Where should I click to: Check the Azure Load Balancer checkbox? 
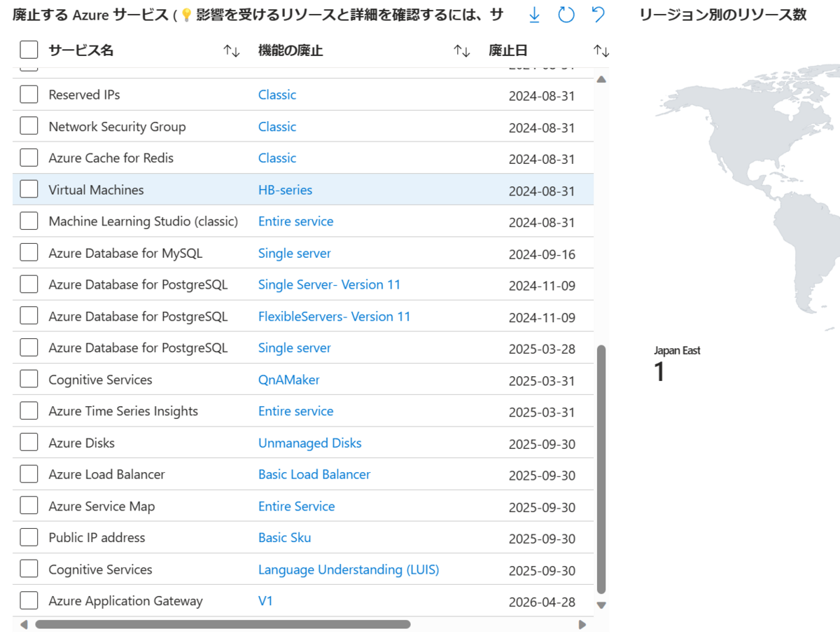[29, 474]
